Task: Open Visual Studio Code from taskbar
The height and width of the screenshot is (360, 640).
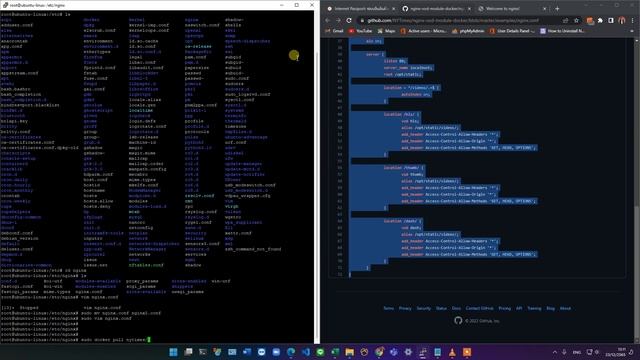Action: tap(306, 352)
